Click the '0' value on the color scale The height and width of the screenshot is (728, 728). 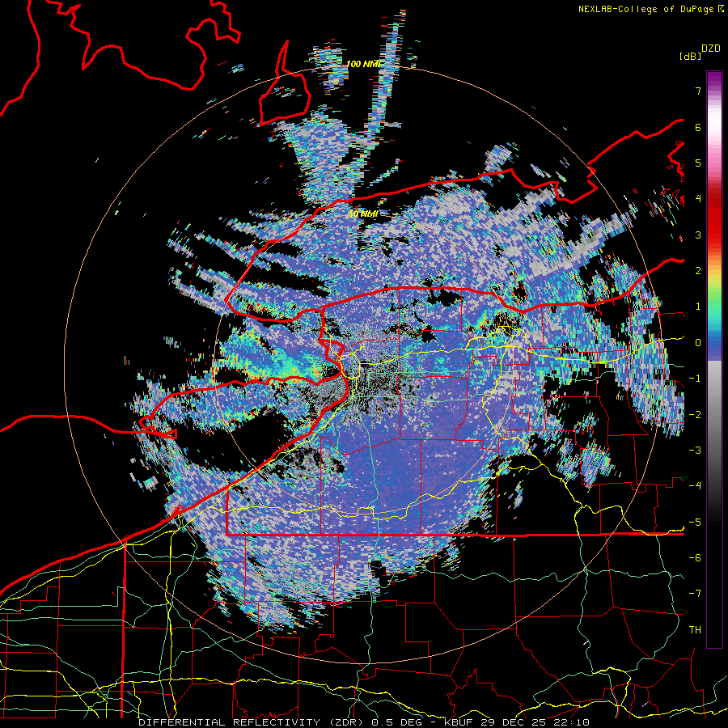coord(698,343)
